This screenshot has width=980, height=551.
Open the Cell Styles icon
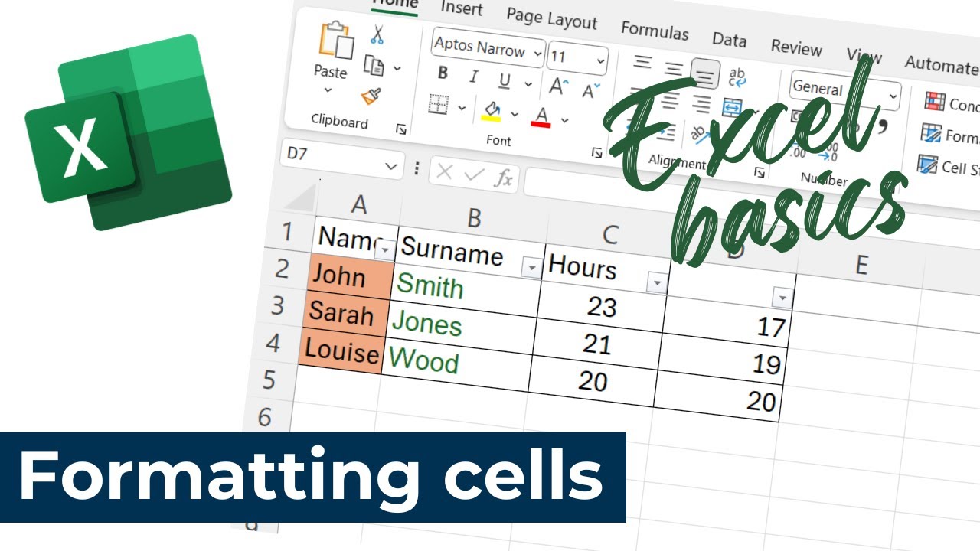pyautogui.click(x=927, y=164)
